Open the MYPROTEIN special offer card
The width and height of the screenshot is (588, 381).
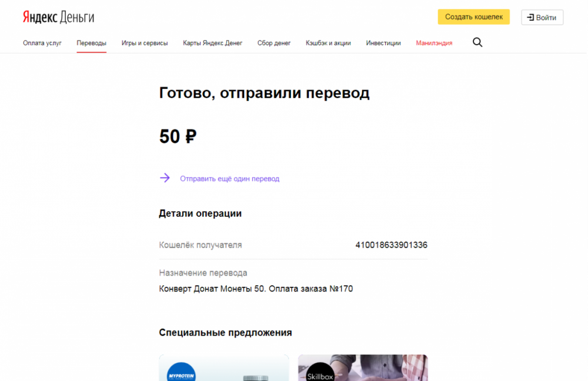coord(224,368)
